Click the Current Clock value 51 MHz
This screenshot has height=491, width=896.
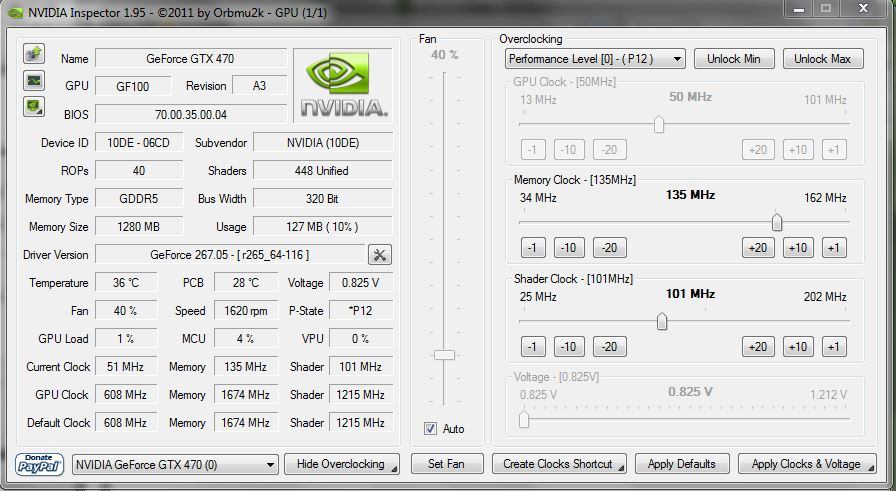[x=126, y=367]
